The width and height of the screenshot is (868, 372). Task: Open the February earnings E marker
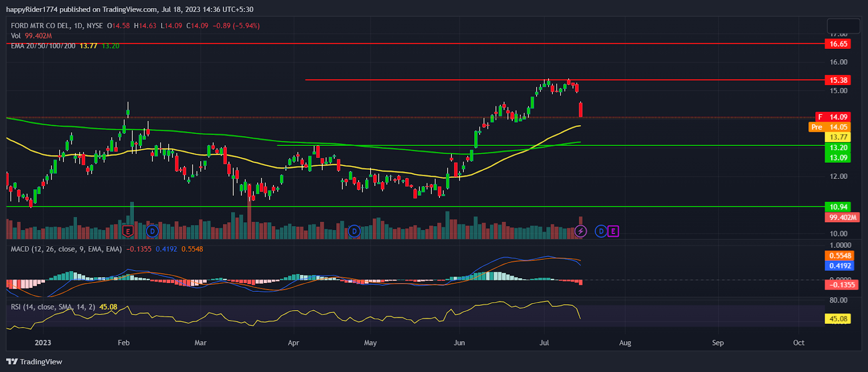(128, 232)
